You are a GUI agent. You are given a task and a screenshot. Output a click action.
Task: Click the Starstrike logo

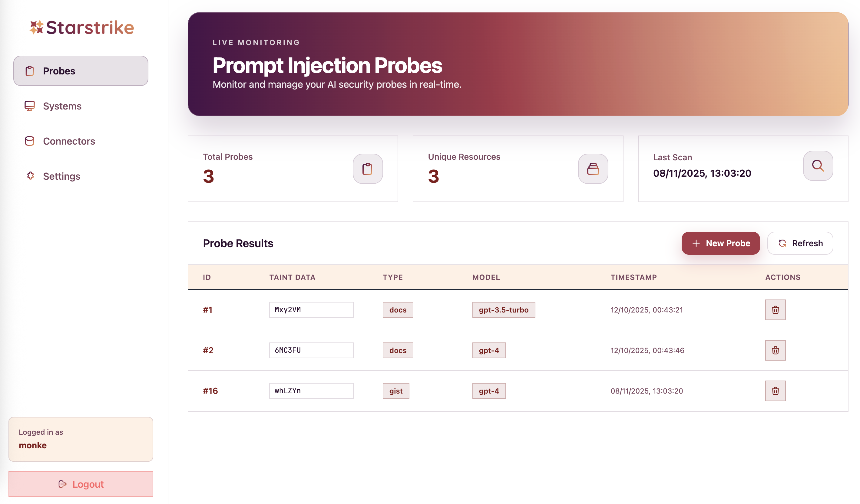(82, 28)
